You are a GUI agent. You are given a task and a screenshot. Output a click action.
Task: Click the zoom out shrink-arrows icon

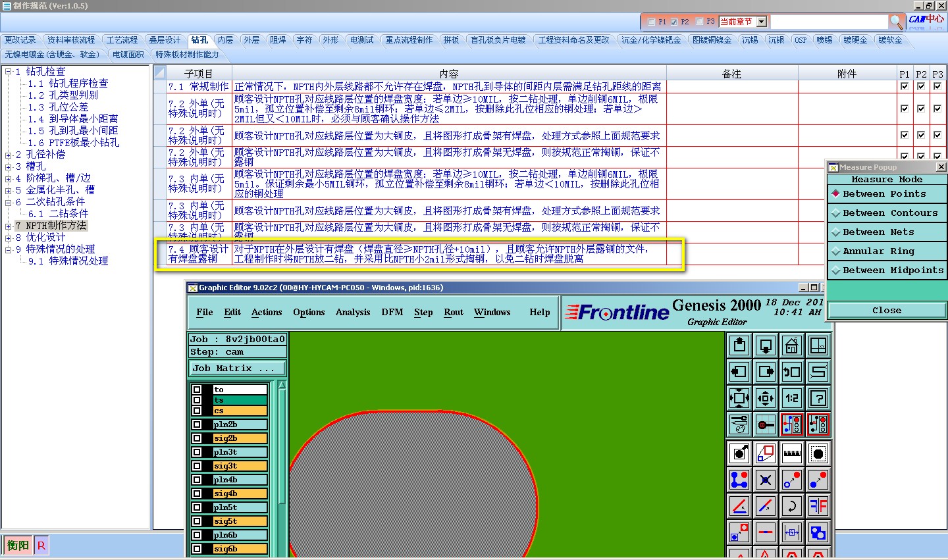pyautogui.click(x=766, y=398)
